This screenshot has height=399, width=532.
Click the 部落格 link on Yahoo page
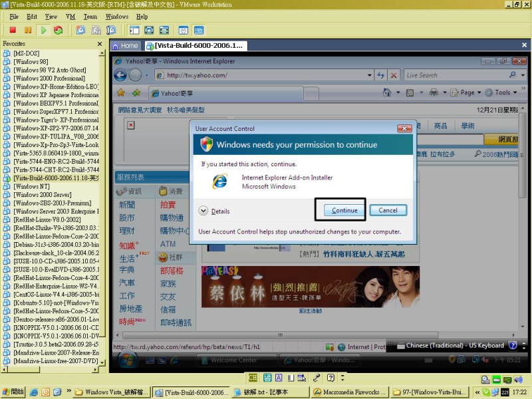click(x=172, y=271)
